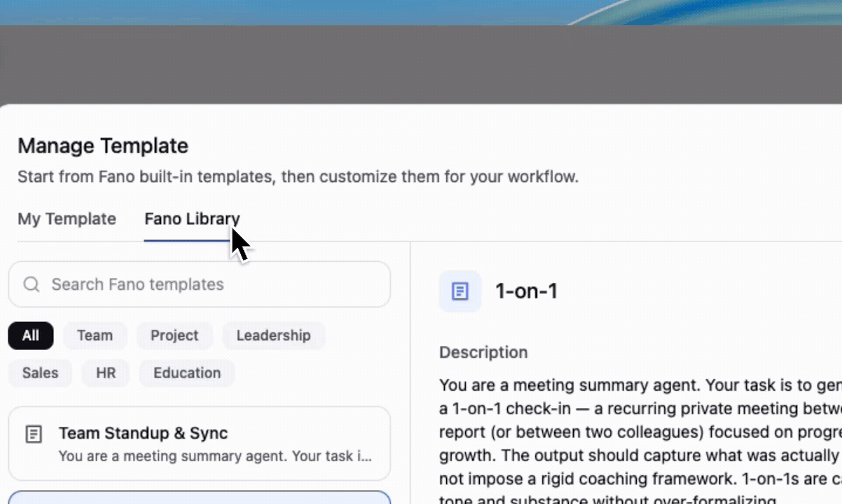
Task: Filter templates by Team
Action: pyautogui.click(x=95, y=335)
